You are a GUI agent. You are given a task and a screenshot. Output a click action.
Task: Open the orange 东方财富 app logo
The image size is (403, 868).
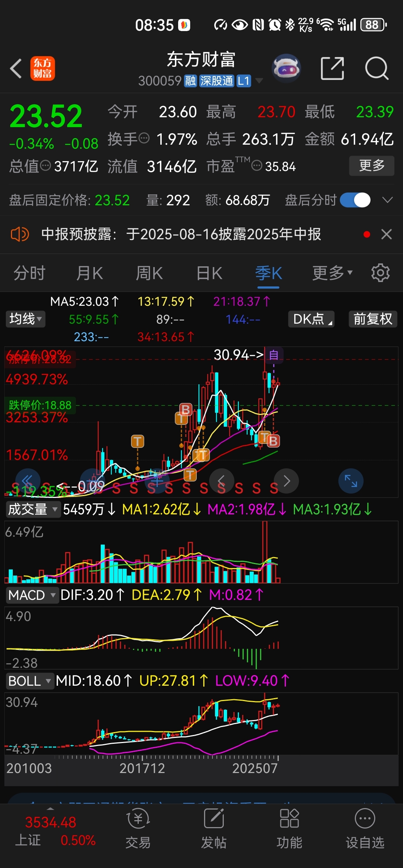click(42, 68)
